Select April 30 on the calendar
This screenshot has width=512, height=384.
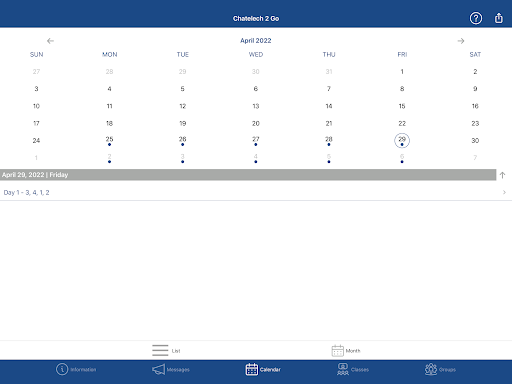(475, 140)
